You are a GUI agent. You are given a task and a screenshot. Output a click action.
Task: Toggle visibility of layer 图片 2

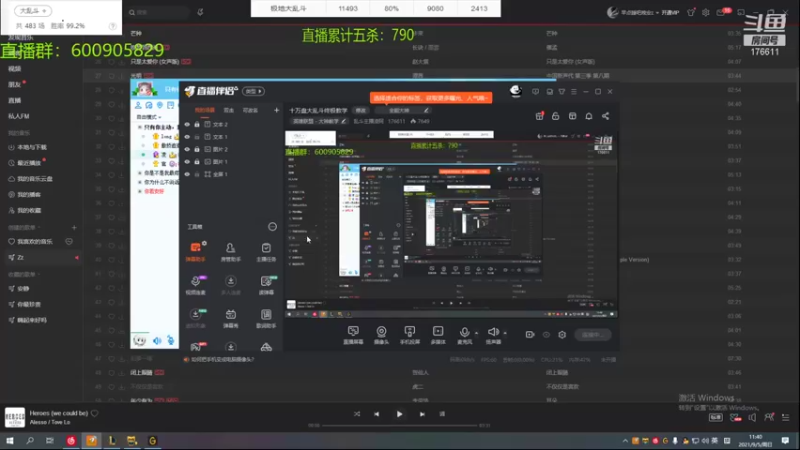(x=187, y=149)
